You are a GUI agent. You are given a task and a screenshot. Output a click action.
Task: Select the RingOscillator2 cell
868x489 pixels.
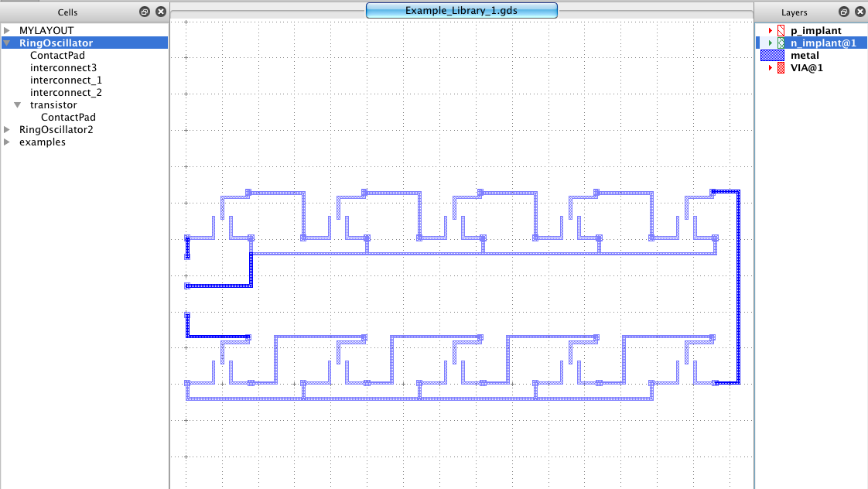(x=56, y=129)
